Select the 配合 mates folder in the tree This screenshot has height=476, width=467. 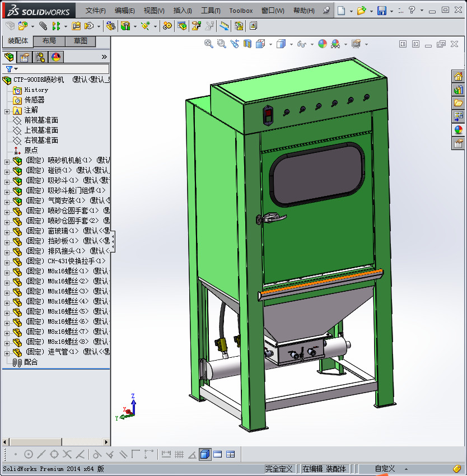pos(31,362)
